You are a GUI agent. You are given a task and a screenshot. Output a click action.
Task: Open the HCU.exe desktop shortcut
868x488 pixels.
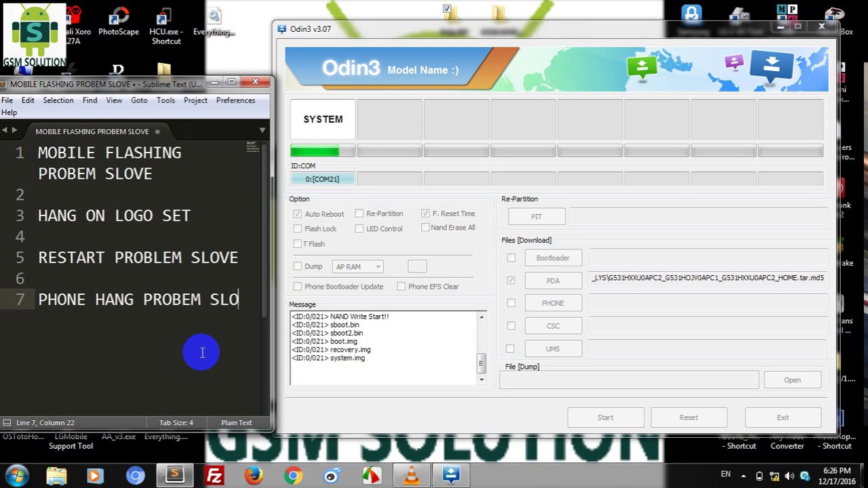165,26
